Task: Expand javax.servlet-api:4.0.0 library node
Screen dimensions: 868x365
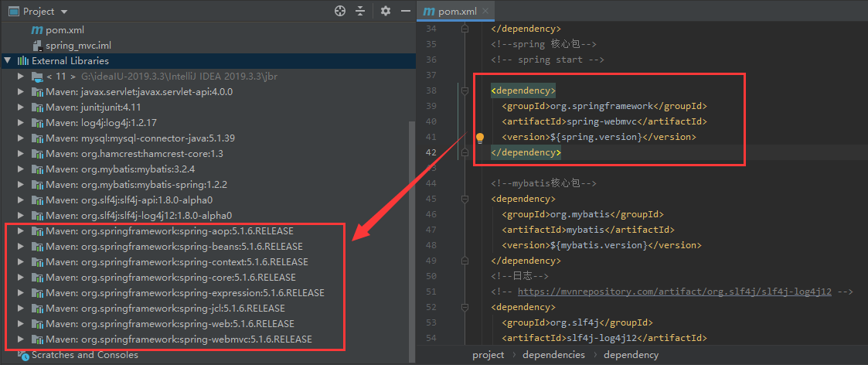Action: (x=20, y=92)
